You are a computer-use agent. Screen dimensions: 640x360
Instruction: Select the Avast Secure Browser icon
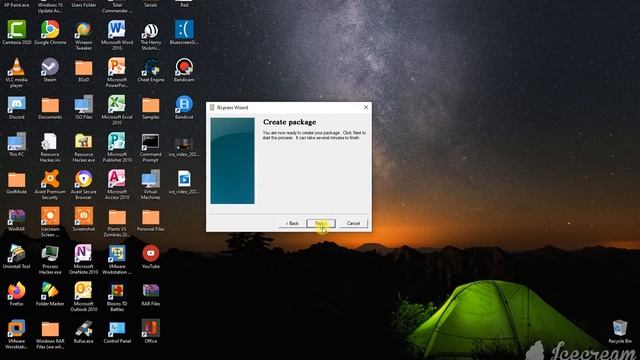(84, 179)
